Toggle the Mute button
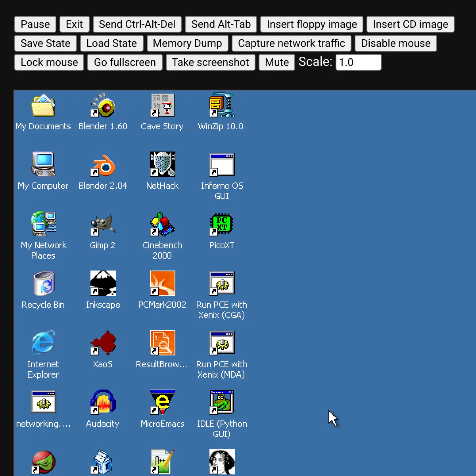The height and width of the screenshot is (476, 476). pos(276,62)
